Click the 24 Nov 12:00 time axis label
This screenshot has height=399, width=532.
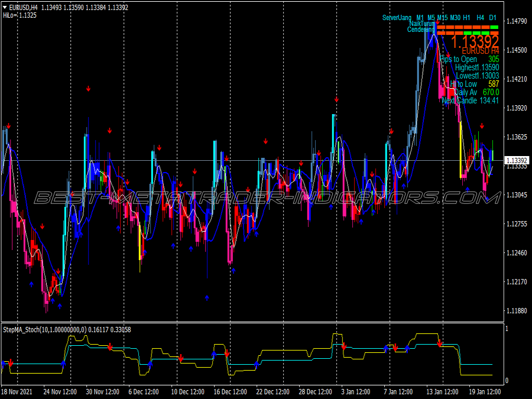tap(60, 392)
